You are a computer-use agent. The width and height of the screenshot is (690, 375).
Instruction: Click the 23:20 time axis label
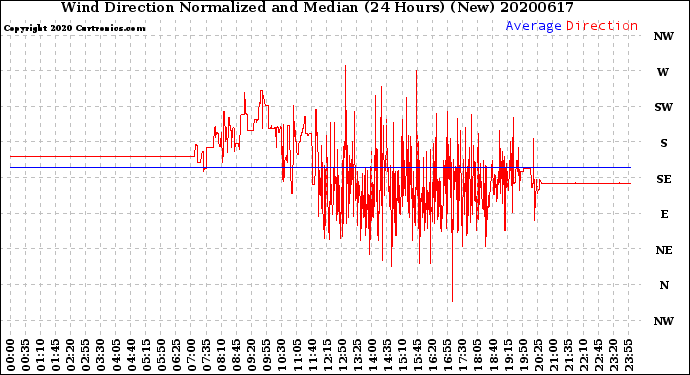coord(613,355)
